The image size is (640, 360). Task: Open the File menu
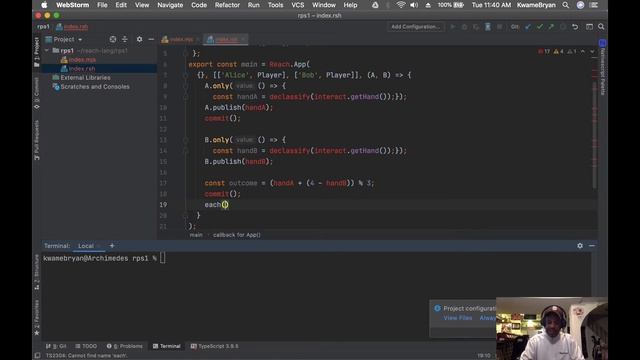click(x=102, y=5)
